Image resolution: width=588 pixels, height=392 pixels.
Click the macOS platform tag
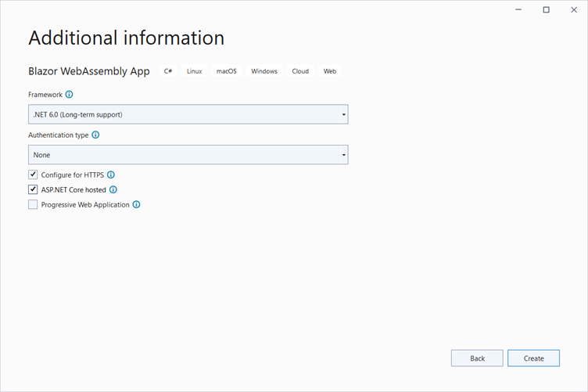(226, 71)
